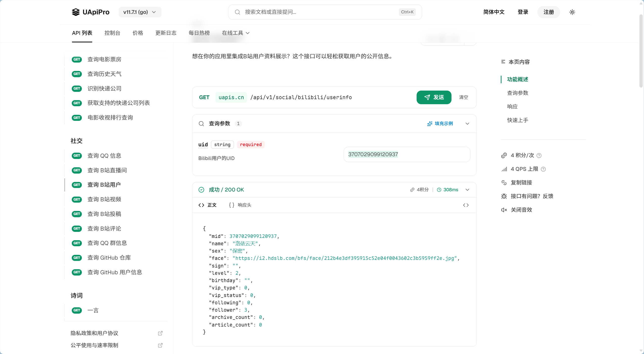
Task: Open the 控制台 tab
Action: [x=112, y=33]
